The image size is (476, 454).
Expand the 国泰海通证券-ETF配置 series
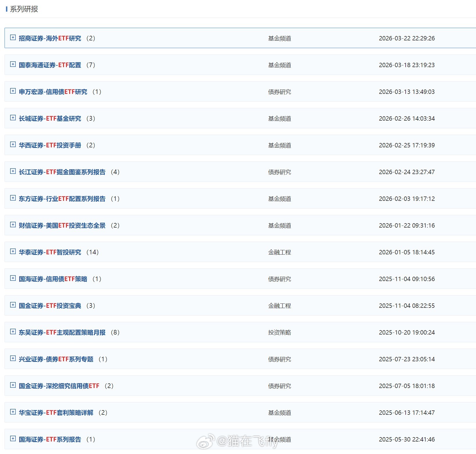coord(13,64)
